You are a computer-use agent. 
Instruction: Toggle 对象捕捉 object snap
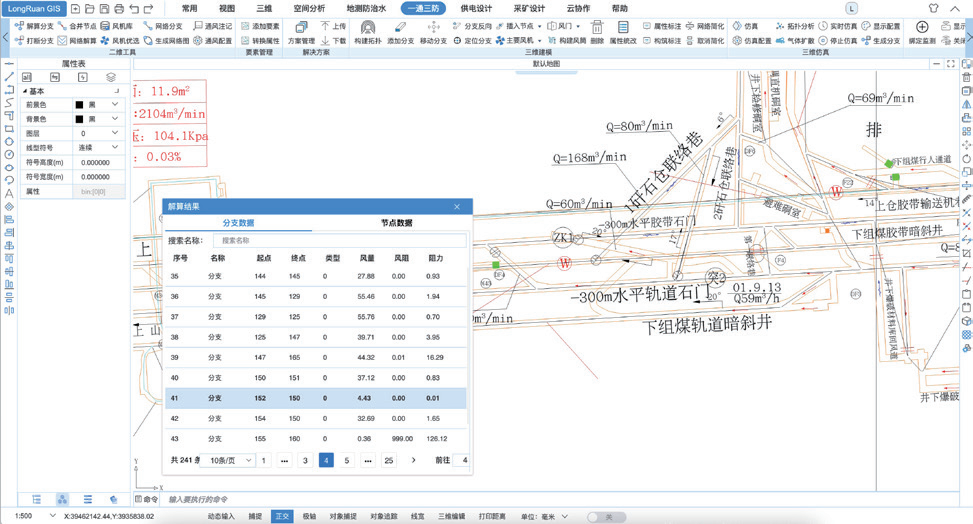(x=343, y=516)
